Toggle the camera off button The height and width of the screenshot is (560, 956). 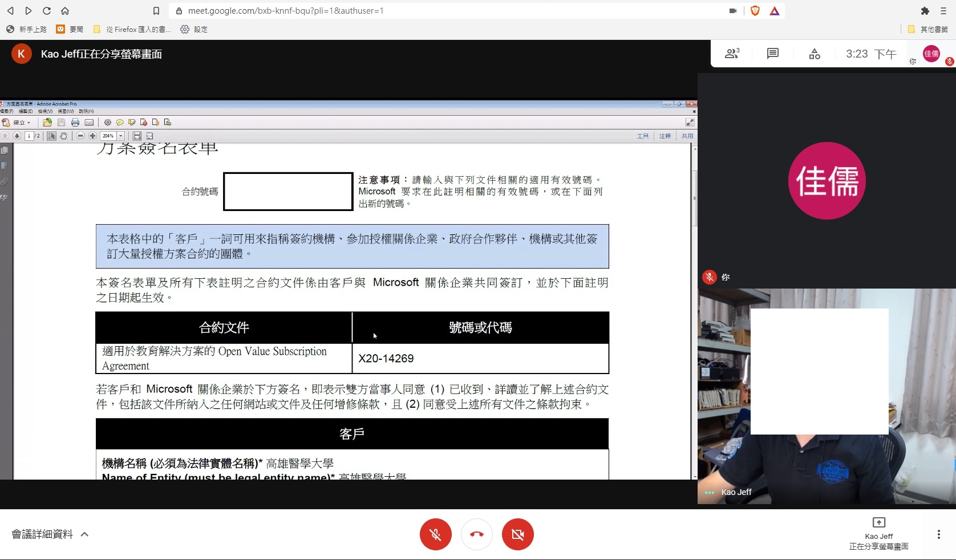[518, 534]
